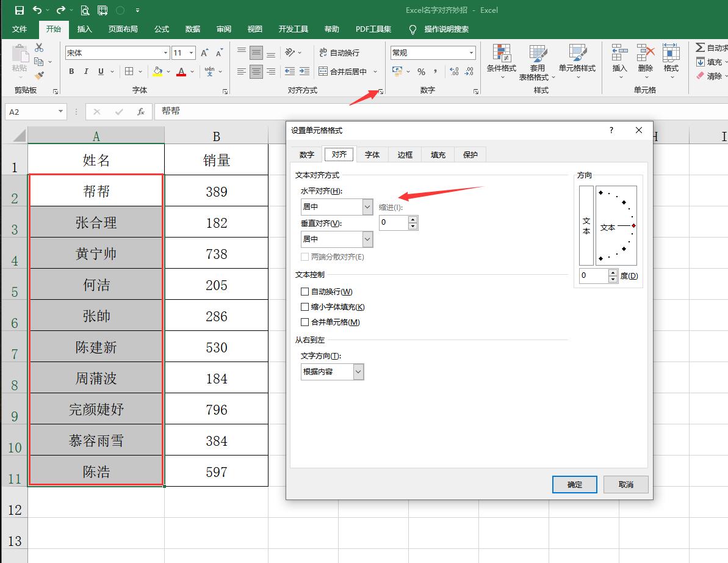
Task: Click the vertical 文本 orientation box
Action: pyautogui.click(x=586, y=226)
